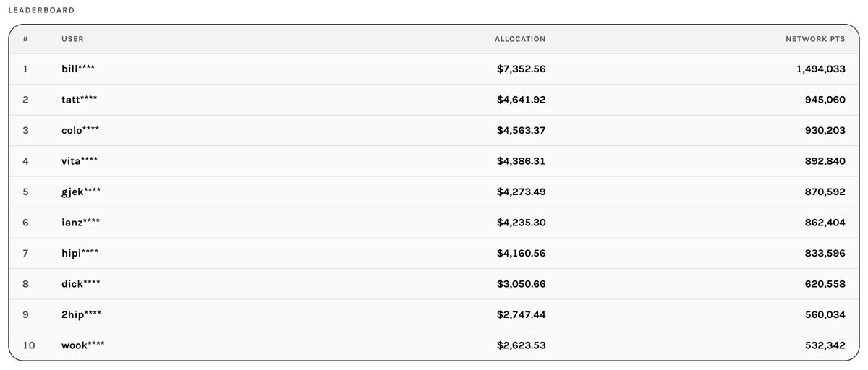Select the $2,623.53 allocation cell
This screenshot has height=370, width=868.
click(x=521, y=345)
